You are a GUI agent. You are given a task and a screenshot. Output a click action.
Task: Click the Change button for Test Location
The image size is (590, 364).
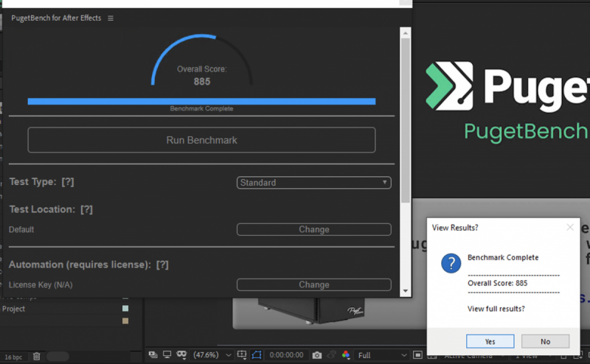[x=314, y=229]
